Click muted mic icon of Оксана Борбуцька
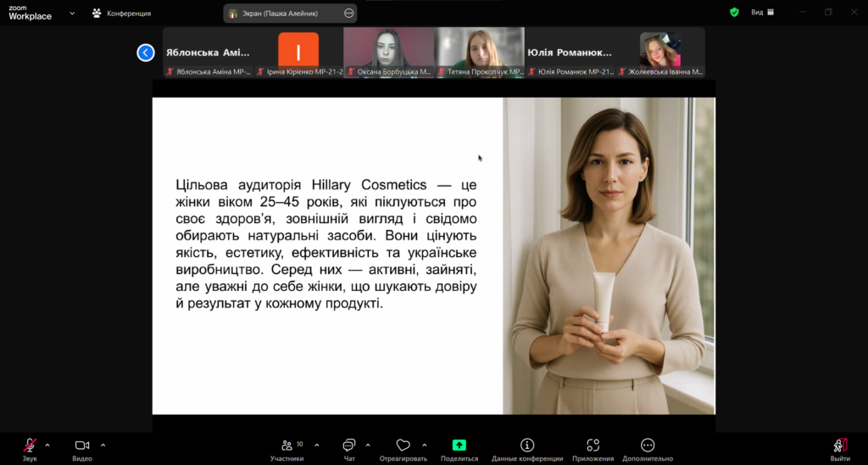This screenshot has height=465, width=868. [351, 72]
